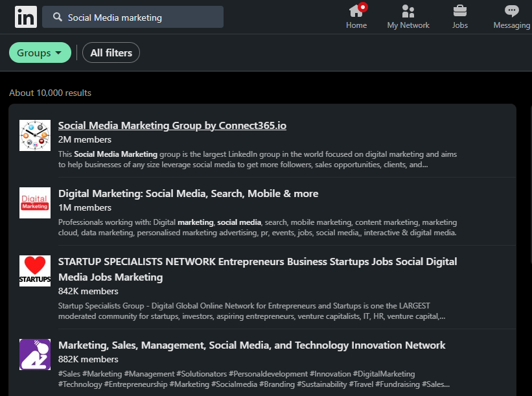The height and width of the screenshot is (396, 532).
Task: Click the "882K members" text
Action: 88,359
